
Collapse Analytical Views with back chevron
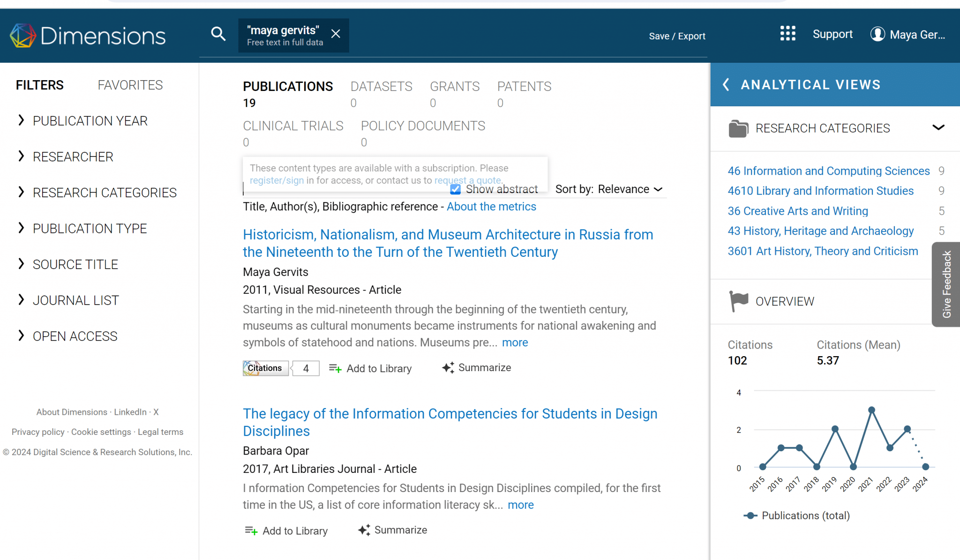(726, 84)
